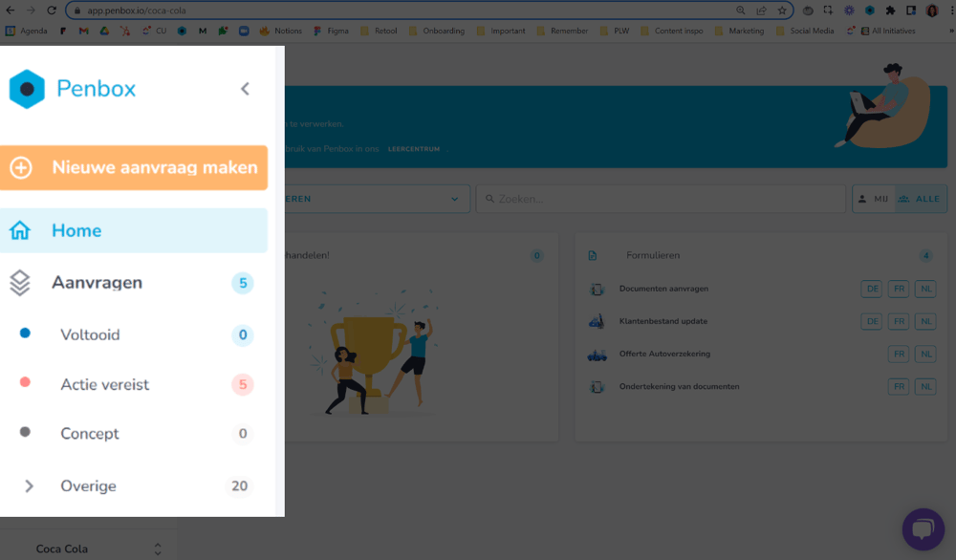
Task: Click the 20 count next to Overige
Action: coord(240,485)
